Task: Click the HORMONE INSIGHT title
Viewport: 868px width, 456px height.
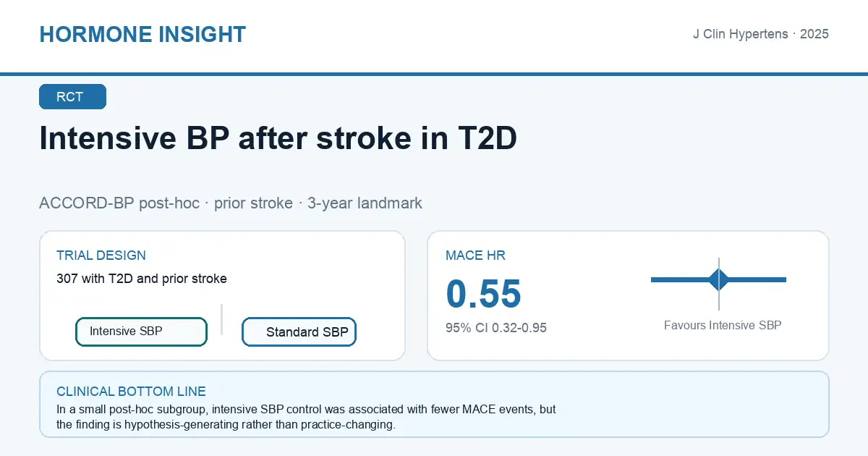Action: 142,34
